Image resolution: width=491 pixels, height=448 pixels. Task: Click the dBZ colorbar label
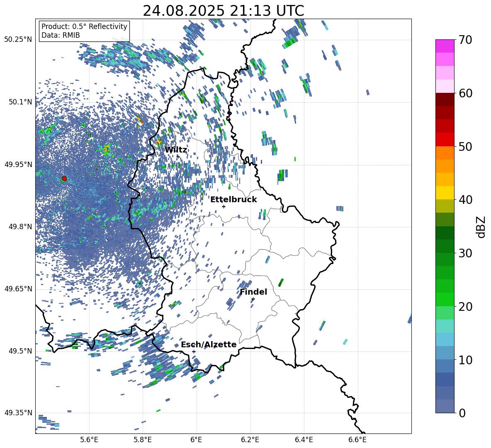(x=481, y=227)
